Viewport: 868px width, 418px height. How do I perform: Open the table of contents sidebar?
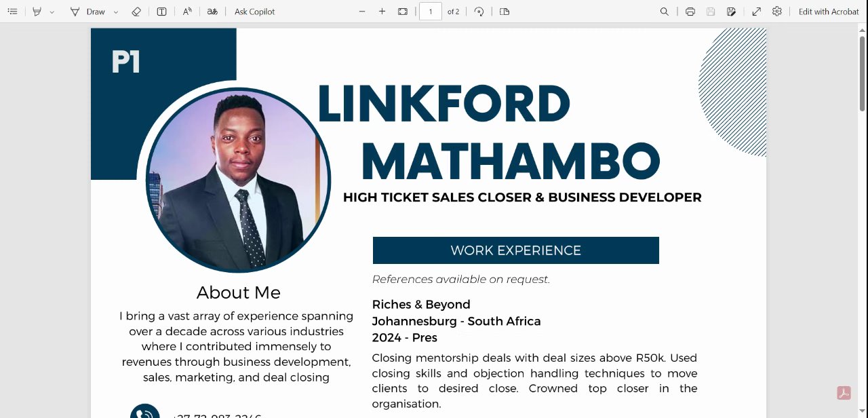(x=12, y=12)
